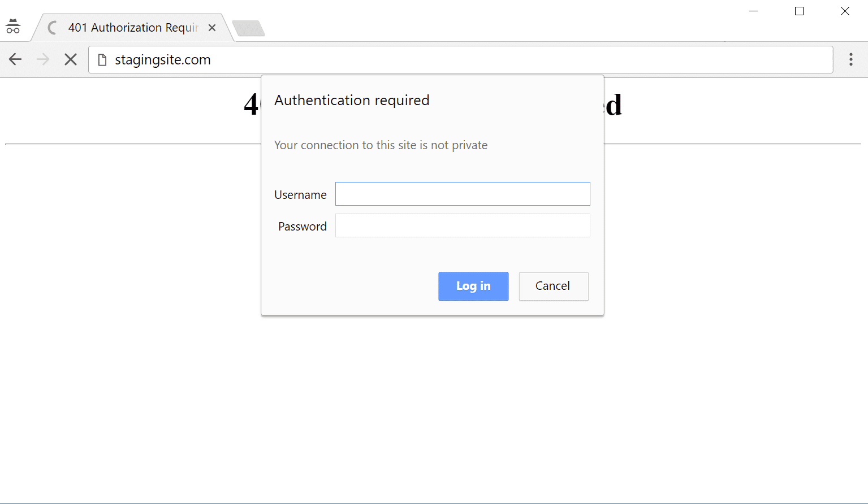Minimize the browser window
The height and width of the screenshot is (504, 868).
pyautogui.click(x=753, y=11)
